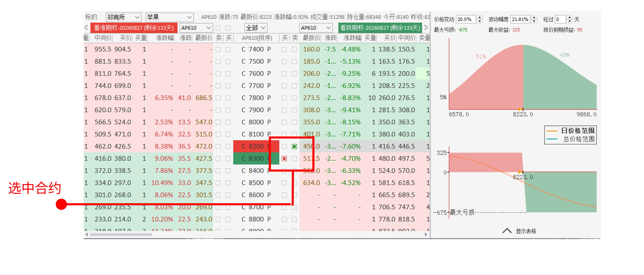The height and width of the screenshot is (275, 644).
Task: Decrease 波动幅度 value with down arrow
Action: click(x=534, y=21)
